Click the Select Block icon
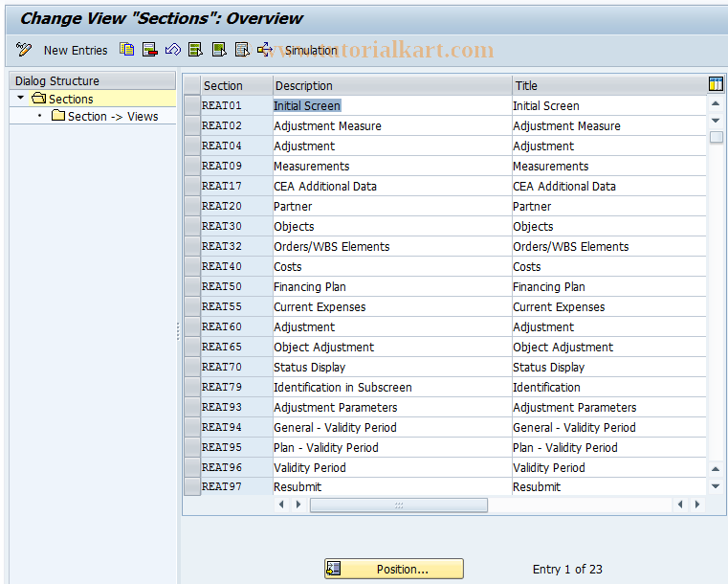This screenshot has height=584, width=728. (x=219, y=49)
